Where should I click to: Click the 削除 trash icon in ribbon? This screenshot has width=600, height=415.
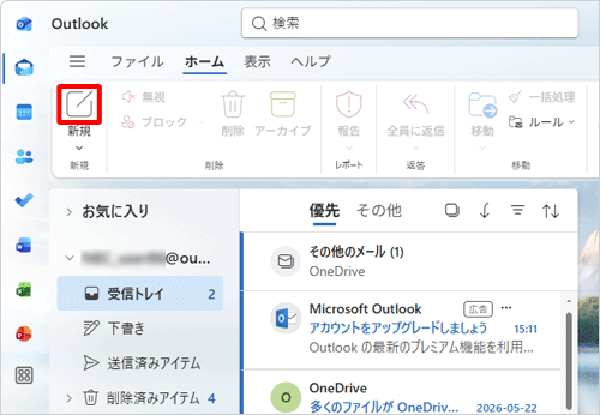point(233,104)
